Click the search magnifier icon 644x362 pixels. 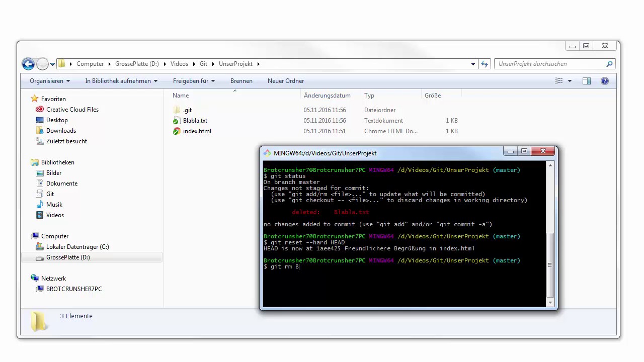(x=609, y=64)
